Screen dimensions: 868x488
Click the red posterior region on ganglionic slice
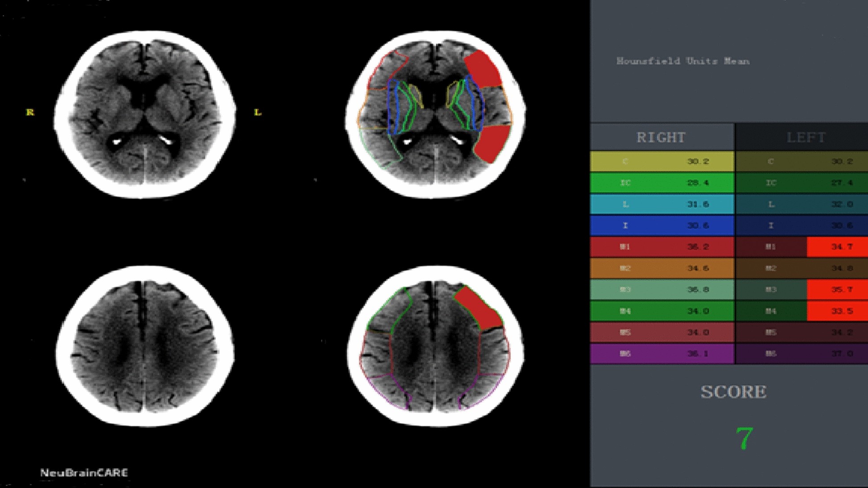(x=493, y=144)
